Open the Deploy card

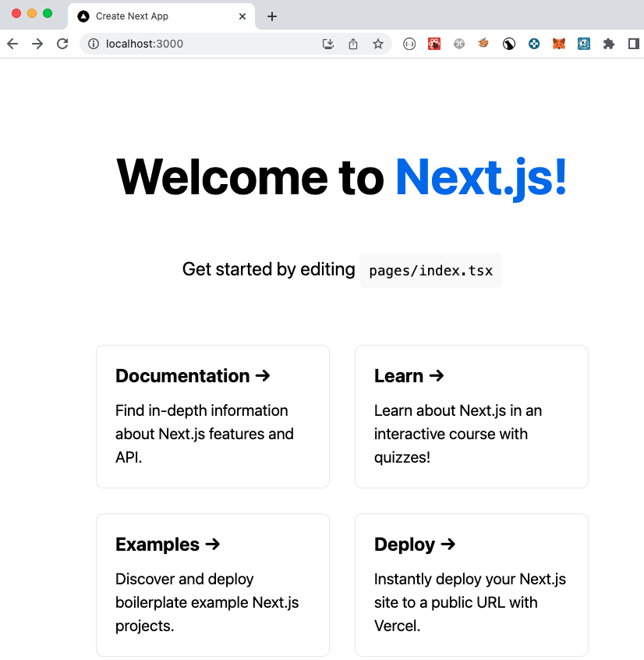point(472,585)
